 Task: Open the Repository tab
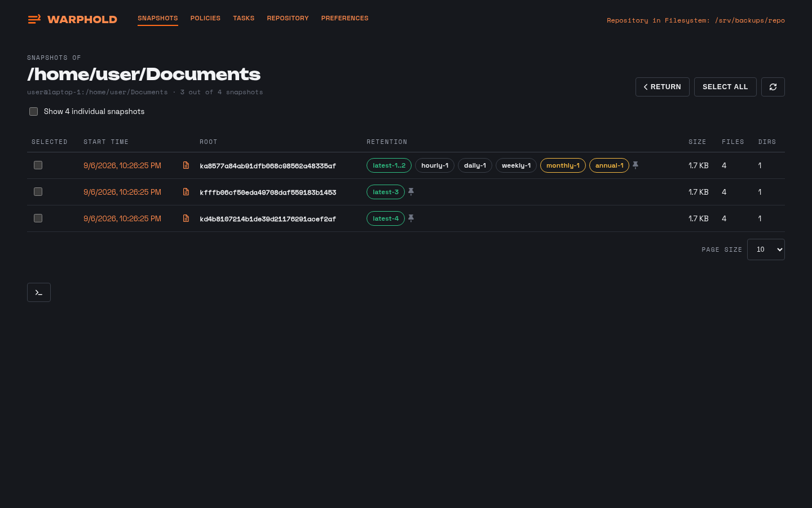point(288,19)
